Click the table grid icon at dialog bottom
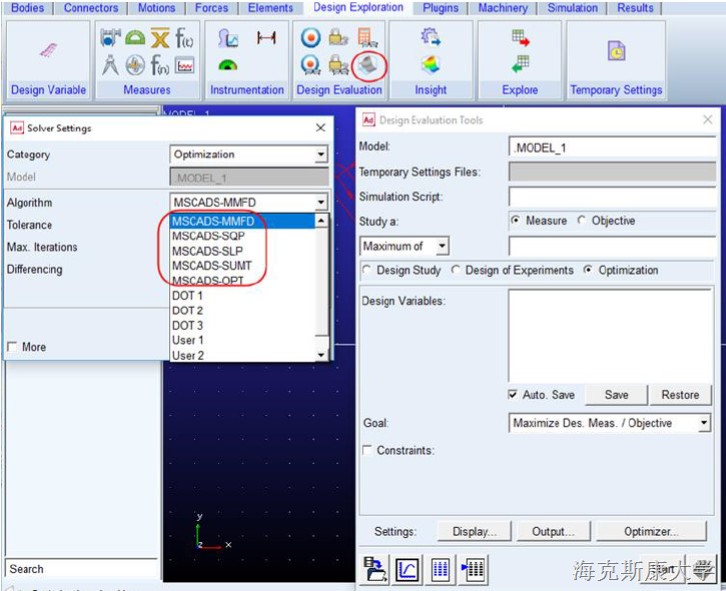This screenshot has width=726, height=591. (x=439, y=570)
